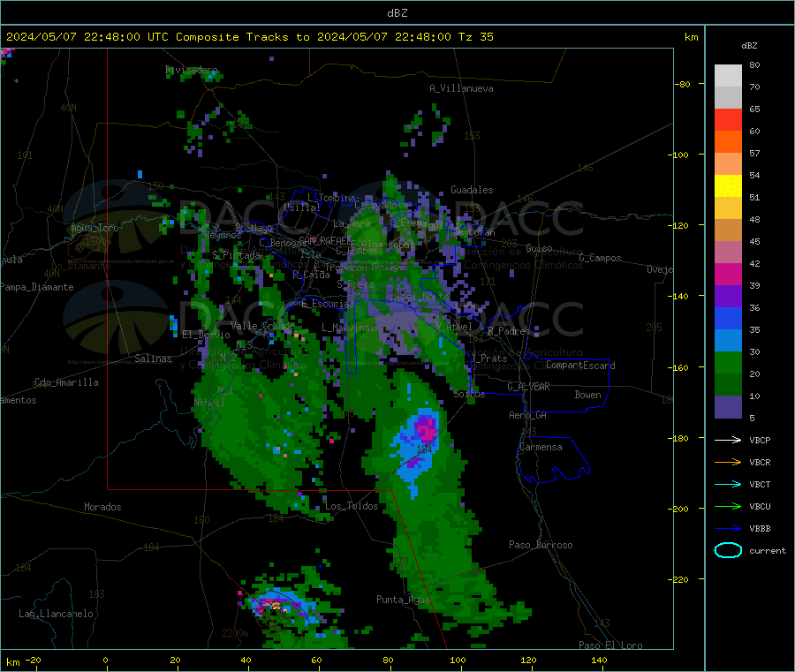Click the Nihuil map label

pos(209,403)
